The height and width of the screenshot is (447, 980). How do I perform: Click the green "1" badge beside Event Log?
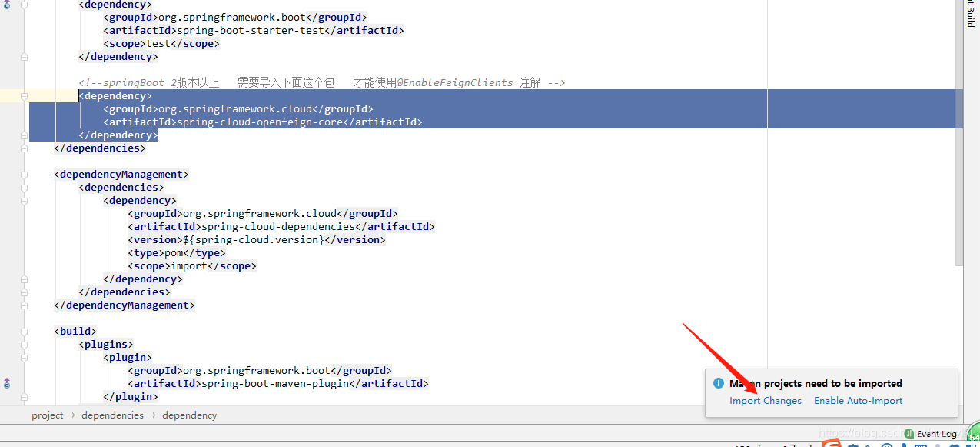click(908, 432)
